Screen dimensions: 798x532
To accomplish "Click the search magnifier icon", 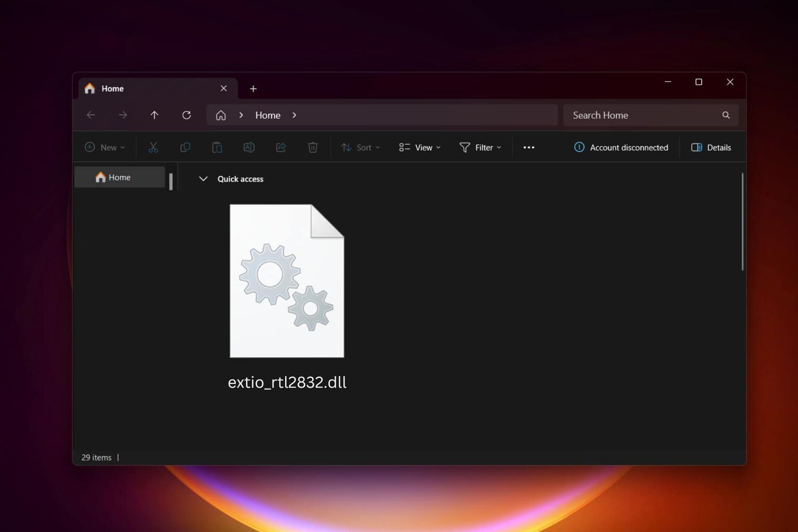I will coord(726,115).
